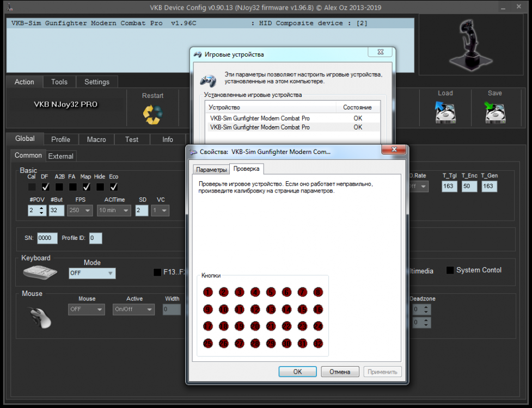Open the ACITime 10 min dropdown
This screenshot has width=532, height=408.
[x=114, y=211]
